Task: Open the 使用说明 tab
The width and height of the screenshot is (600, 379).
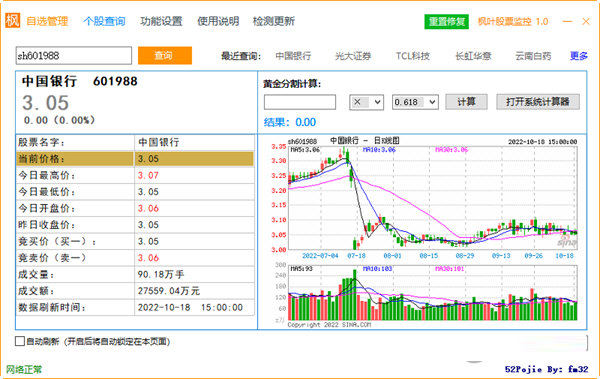Action: click(x=218, y=21)
